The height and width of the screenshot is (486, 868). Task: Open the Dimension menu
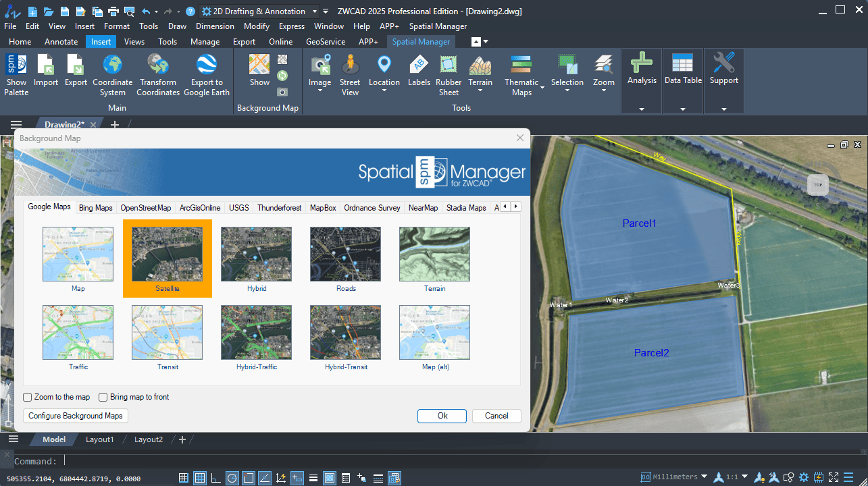[x=215, y=26]
